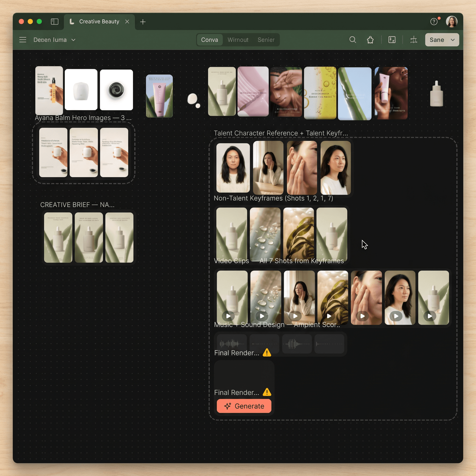Select the cream blob swatch image
476x476 pixels.
[x=194, y=100]
